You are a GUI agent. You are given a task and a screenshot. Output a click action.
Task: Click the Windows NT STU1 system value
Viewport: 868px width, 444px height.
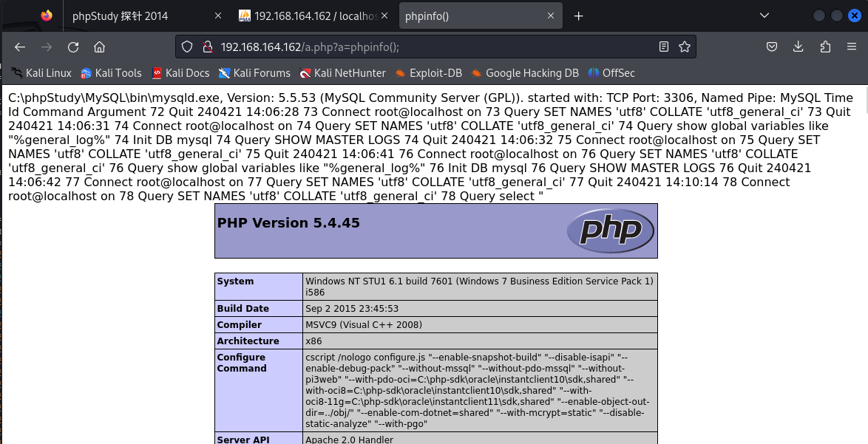[479, 287]
